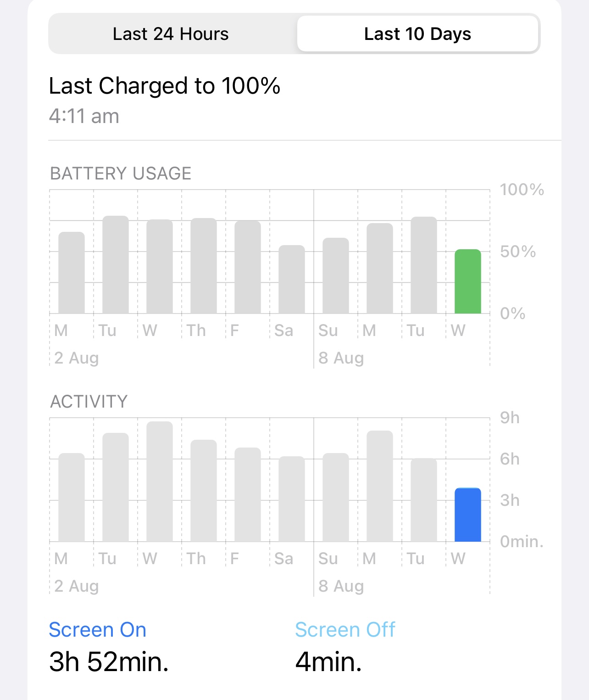Tap Friday battery usage bar
This screenshot has width=589, height=700.
[x=248, y=267]
